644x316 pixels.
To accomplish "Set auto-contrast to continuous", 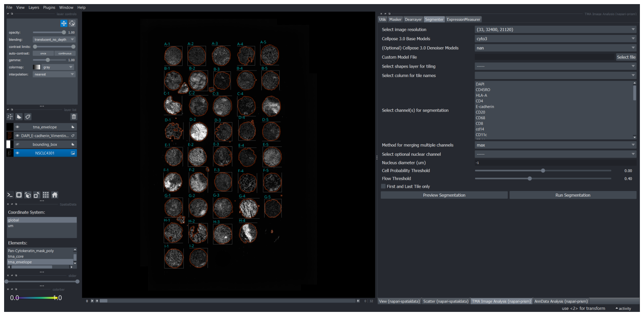I will tap(65, 53).
